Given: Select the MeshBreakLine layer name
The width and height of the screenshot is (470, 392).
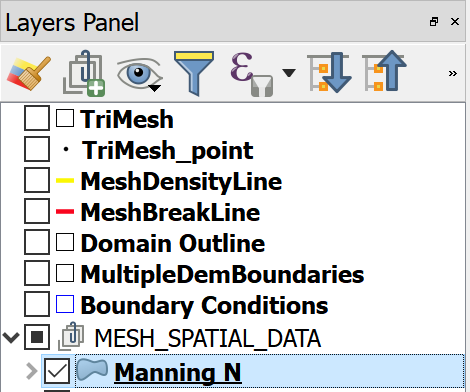Looking at the screenshot, I should (170, 212).
